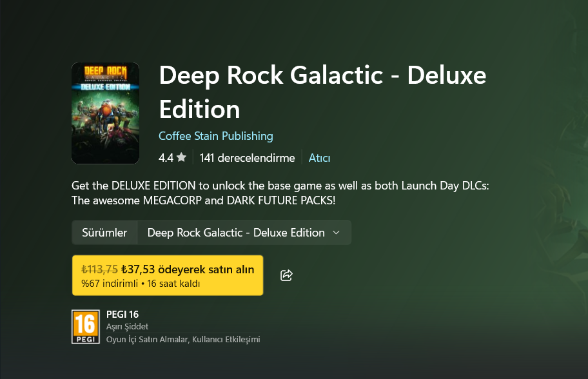
Task: Buy the game with the yellow ₺37,53 button
Action: click(168, 275)
